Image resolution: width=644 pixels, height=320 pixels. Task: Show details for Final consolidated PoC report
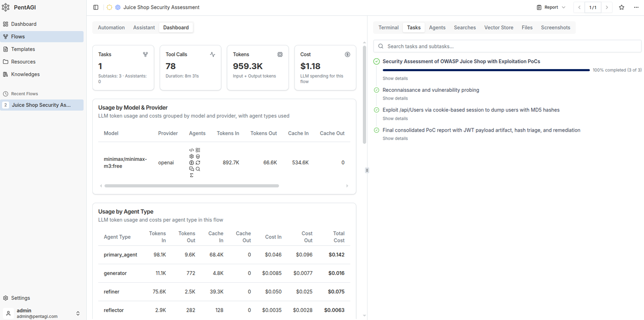(x=395, y=139)
